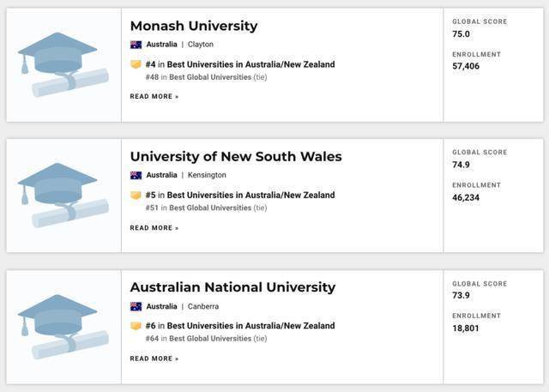Open Best Global Universities link at rank #51
Viewport: 549px width, 392px height.
tap(210, 208)
